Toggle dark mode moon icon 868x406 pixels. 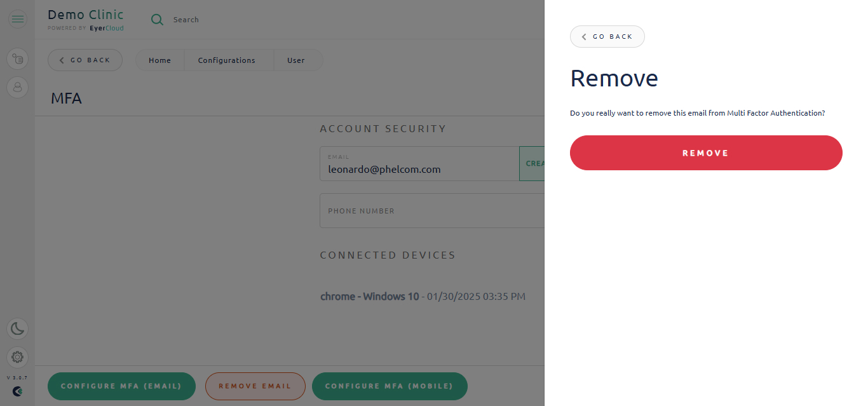point(17,328)
